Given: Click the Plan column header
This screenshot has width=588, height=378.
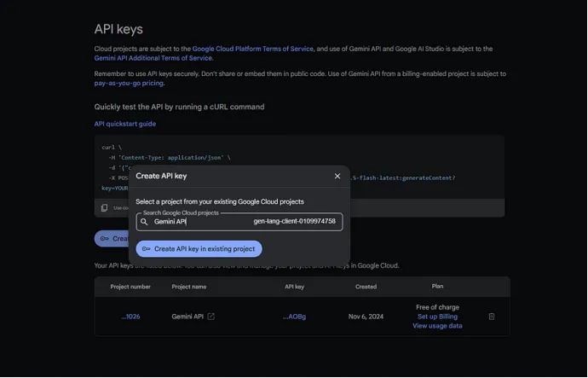Looking at the screenshot, I should coord(437,287).
